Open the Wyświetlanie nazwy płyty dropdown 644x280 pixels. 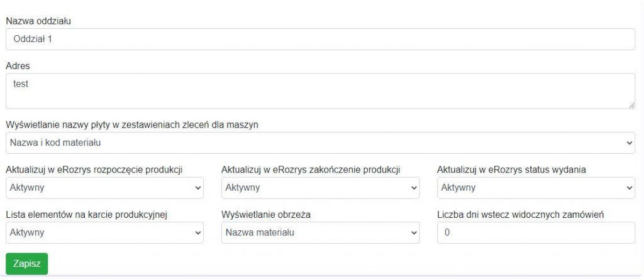[x=320, y=143]
